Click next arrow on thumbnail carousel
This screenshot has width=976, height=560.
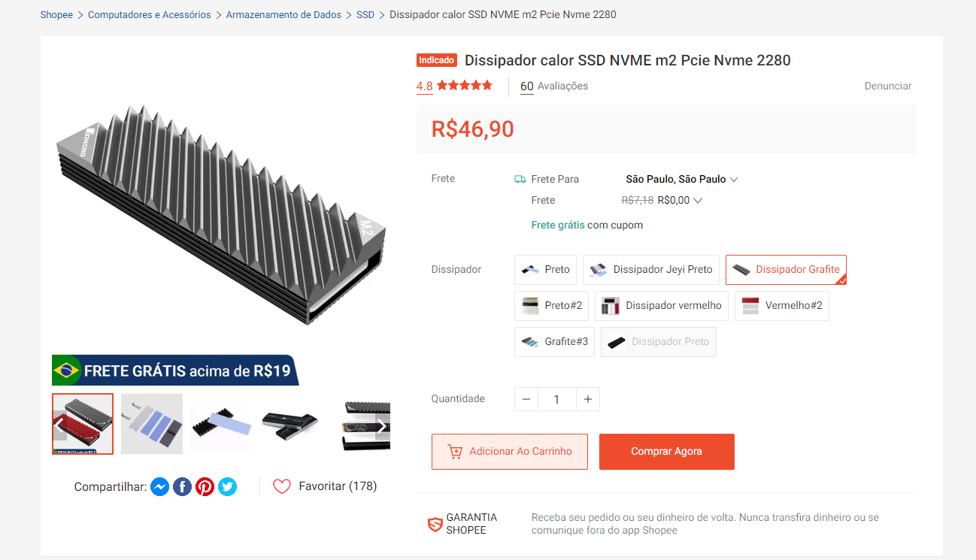(x=382, y=427)
